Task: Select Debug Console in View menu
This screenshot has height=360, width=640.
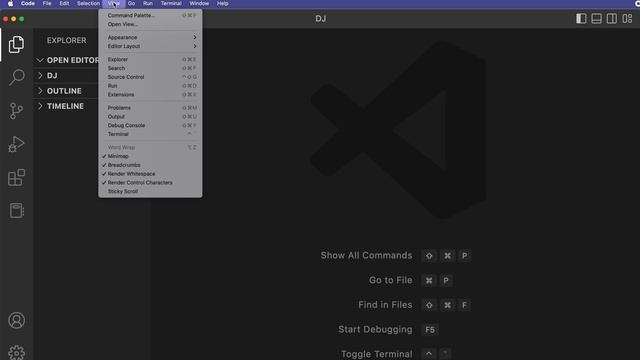Action: pos(150,125)
